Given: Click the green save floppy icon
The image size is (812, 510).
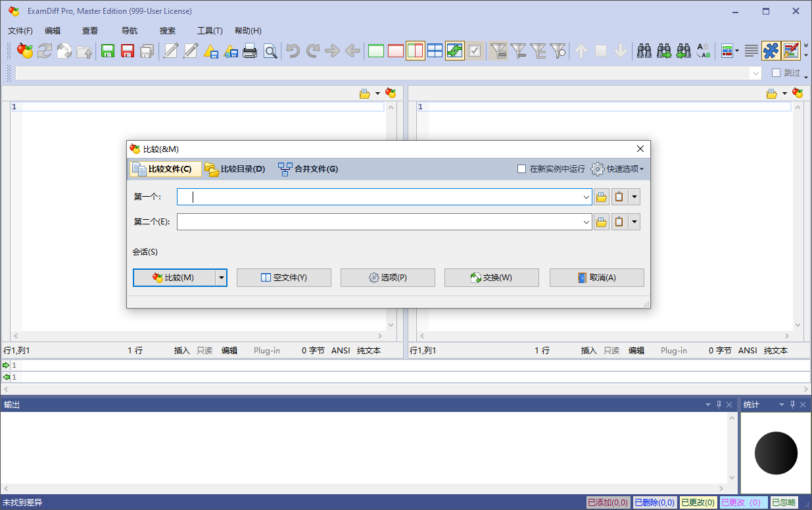Looking at the screenshot, I should pyautogui.click(x=108, y=51).
